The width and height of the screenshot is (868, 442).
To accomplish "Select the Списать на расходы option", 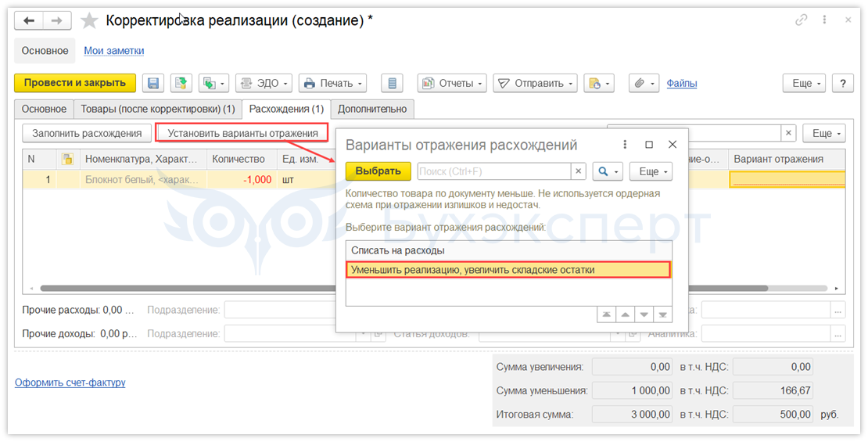I will click(398, 250).
